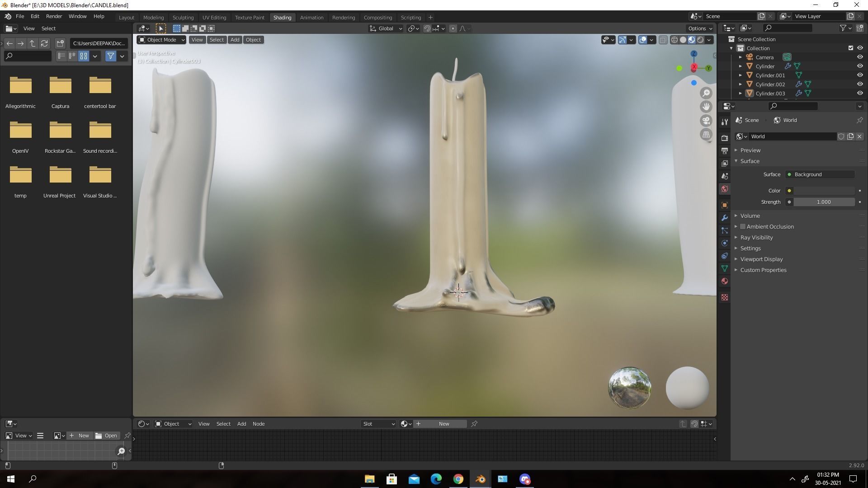Switch to the Modeling workspace tab

click(x=153, y=18)
